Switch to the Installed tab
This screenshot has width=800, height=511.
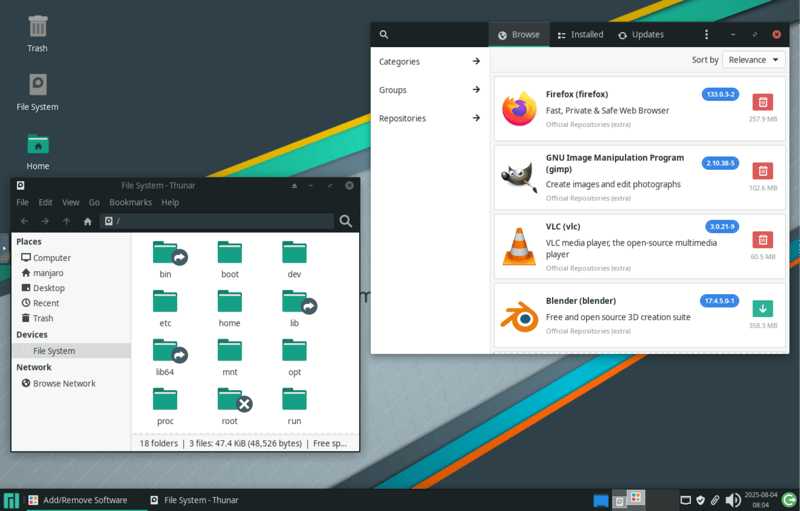click(x=579, y=35)
